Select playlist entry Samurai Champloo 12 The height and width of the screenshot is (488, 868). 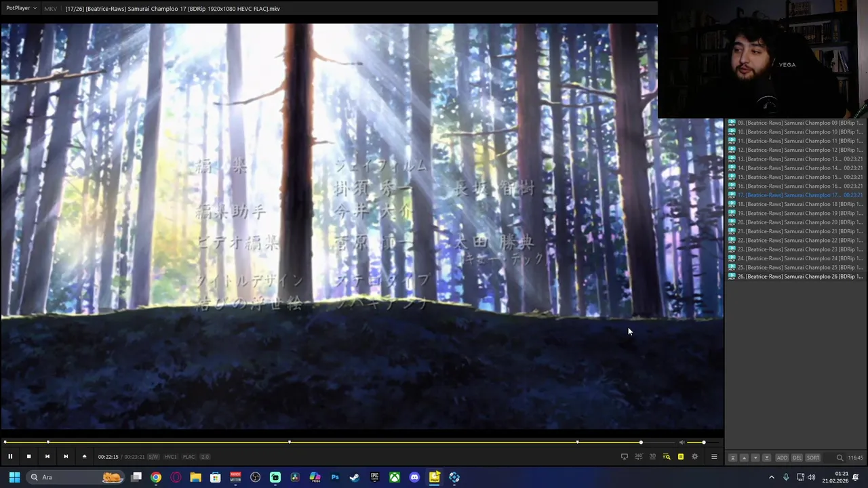pyautogui.click(x=795, y=150)
